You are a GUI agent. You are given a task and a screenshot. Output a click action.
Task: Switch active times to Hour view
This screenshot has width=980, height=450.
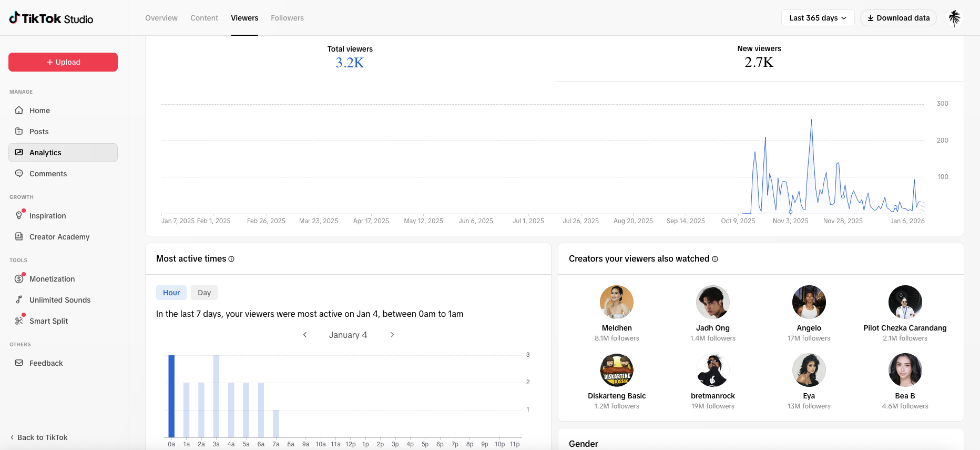pos(171,293)
